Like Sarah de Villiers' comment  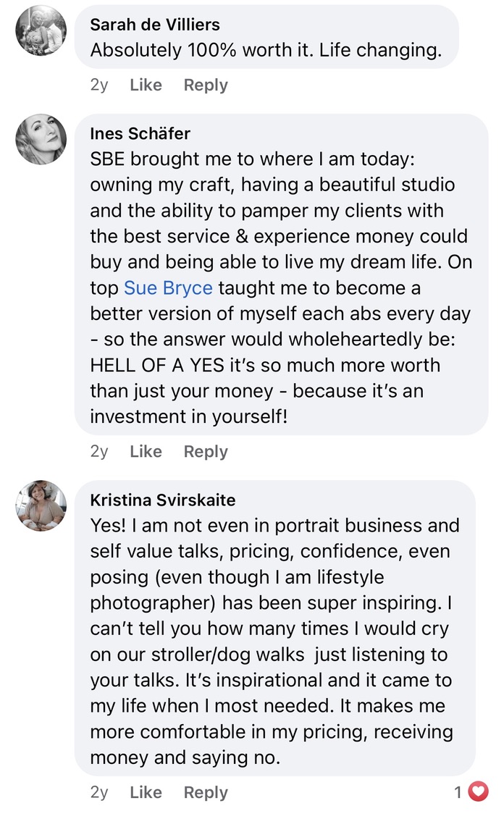146,85
